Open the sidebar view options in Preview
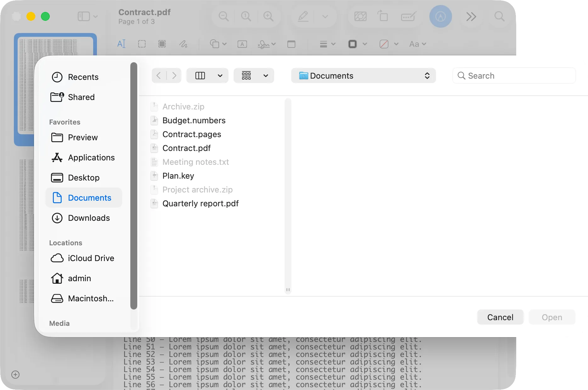The width and height of the screenshot is (588, 390). pyautogui.click(x=88, y=16)
